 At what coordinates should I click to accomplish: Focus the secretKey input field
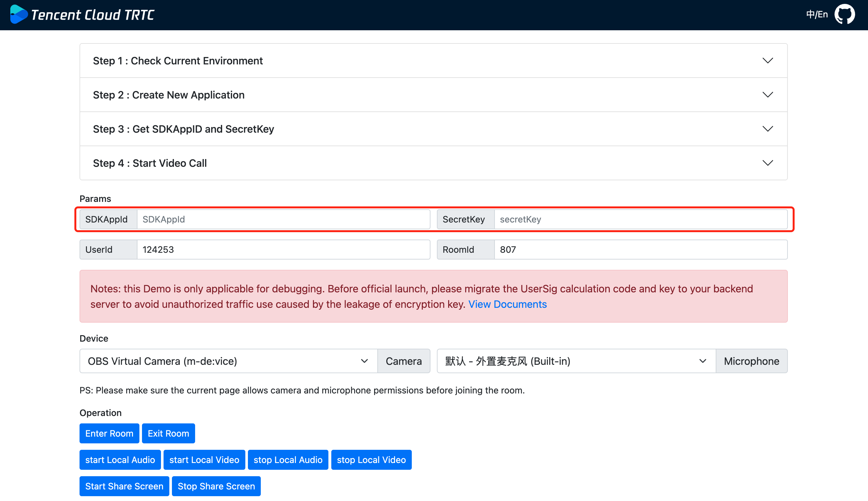(x=641, y=219)
